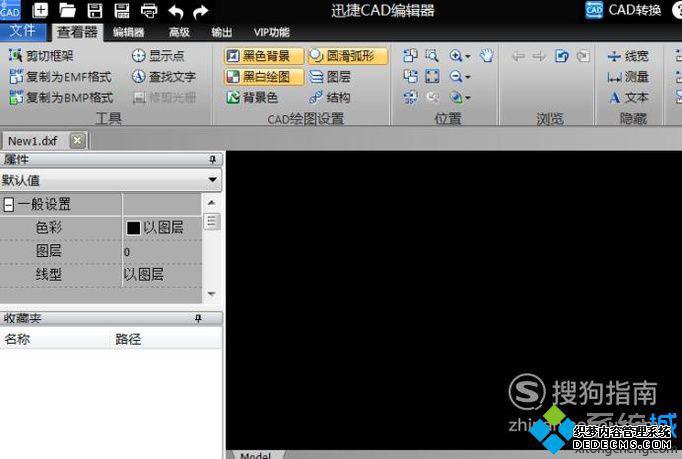Open the bottom zoom options dropdown arrow

(x=468, y=98)
